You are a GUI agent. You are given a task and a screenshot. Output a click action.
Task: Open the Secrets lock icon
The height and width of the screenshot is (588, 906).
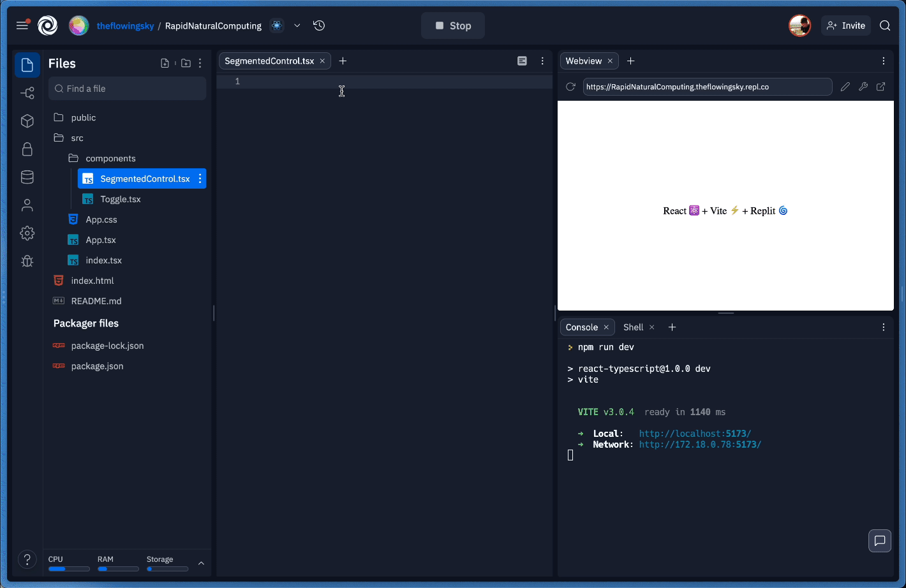pyautogui.click(x=27, y=149)
